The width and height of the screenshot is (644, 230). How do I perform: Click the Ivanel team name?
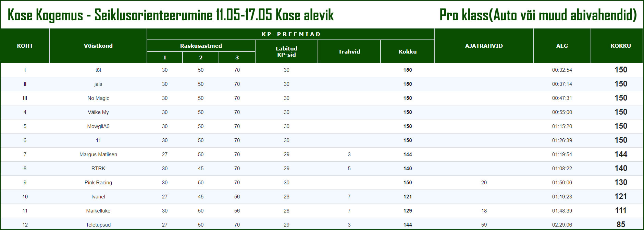(98, 197)
